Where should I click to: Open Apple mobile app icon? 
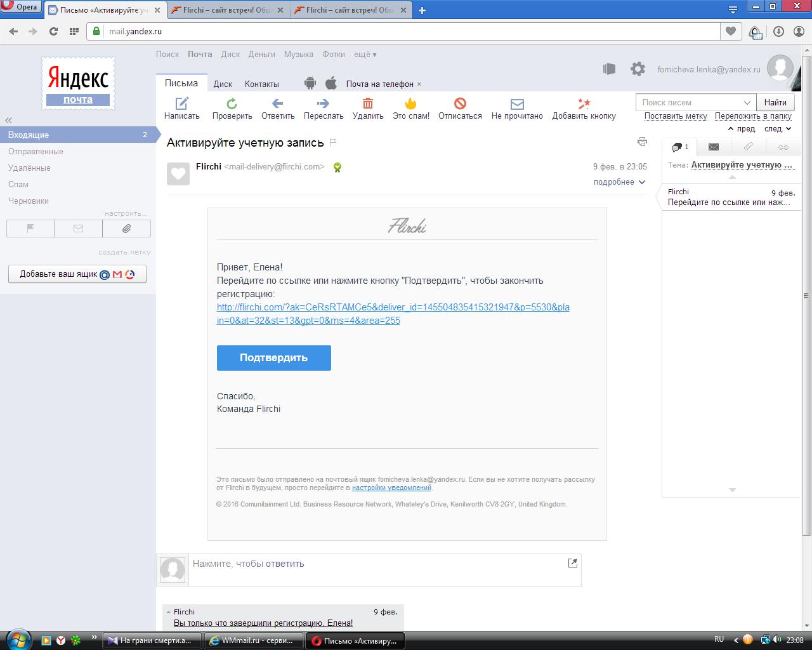point(331,83)
